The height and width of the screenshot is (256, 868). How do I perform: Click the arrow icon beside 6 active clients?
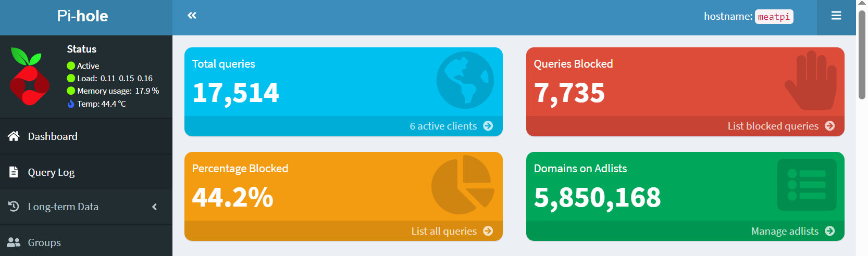click(488, 126)
